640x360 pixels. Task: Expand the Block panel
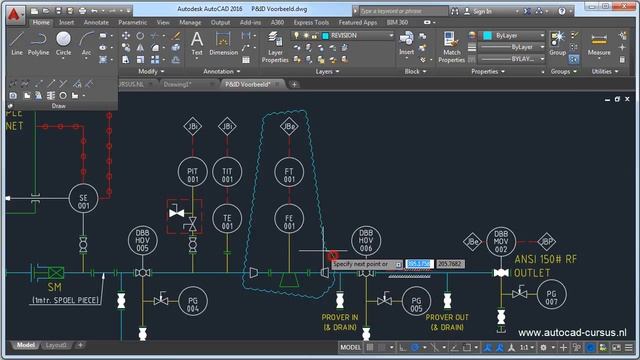(x=415, y=71)
